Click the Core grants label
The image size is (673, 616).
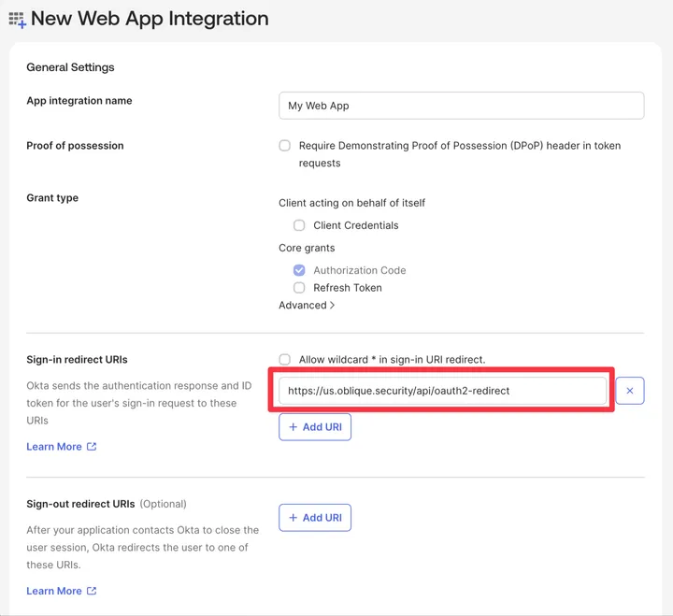point(307,248)
